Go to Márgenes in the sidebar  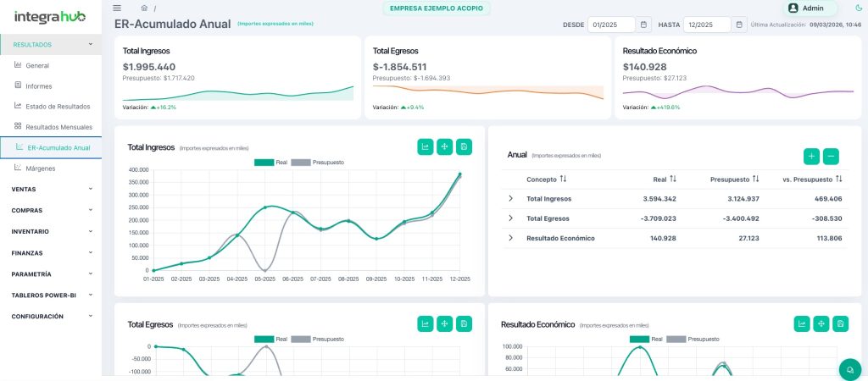tap(41, 168)
